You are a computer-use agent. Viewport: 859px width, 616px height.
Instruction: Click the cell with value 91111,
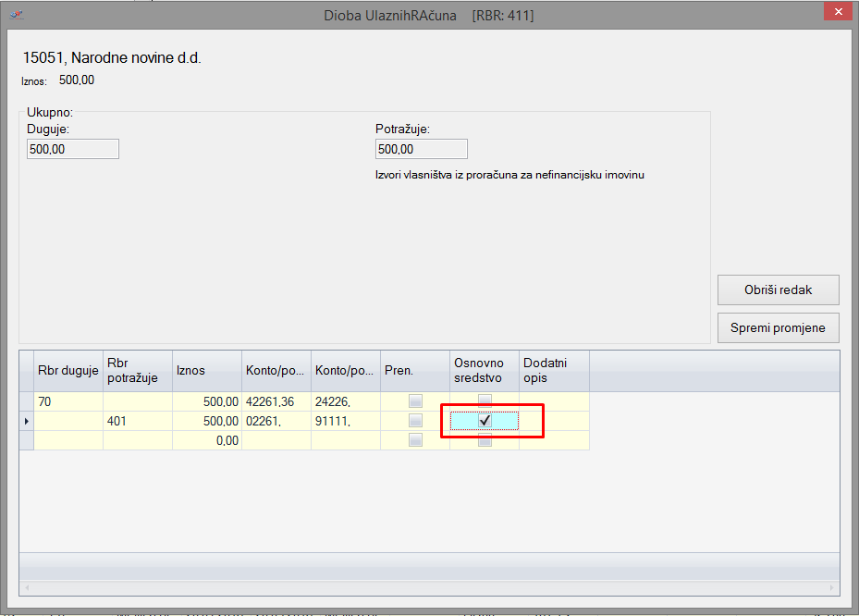345,421
